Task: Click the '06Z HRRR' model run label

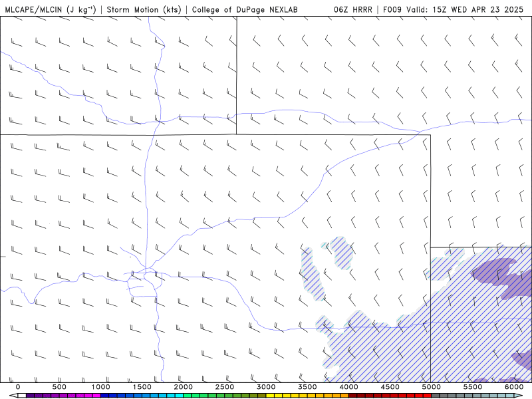Action: pos(353,9)
